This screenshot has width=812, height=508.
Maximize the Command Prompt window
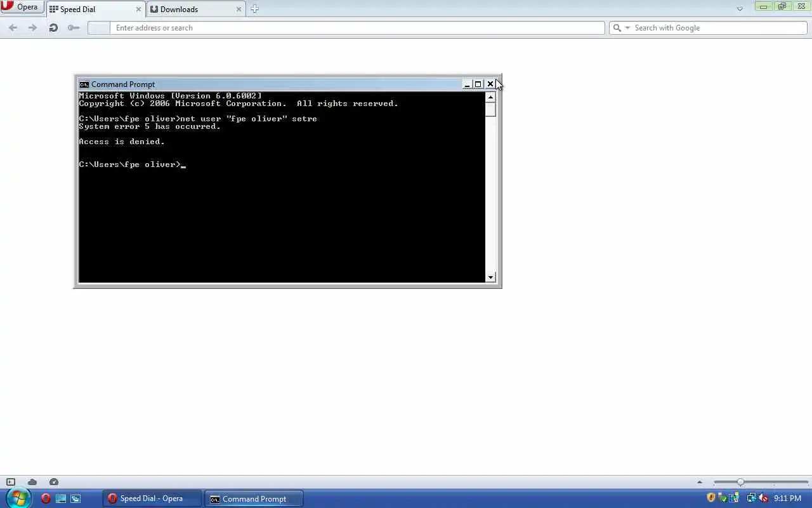478,84
